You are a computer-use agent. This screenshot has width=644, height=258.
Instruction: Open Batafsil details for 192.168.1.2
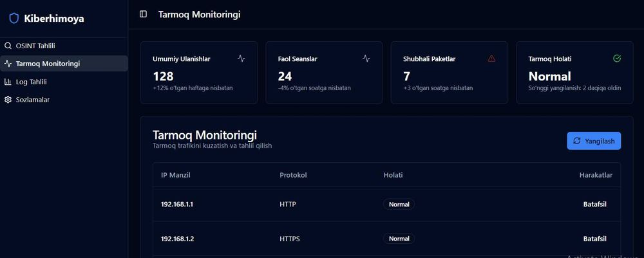(x=595, y=239)
